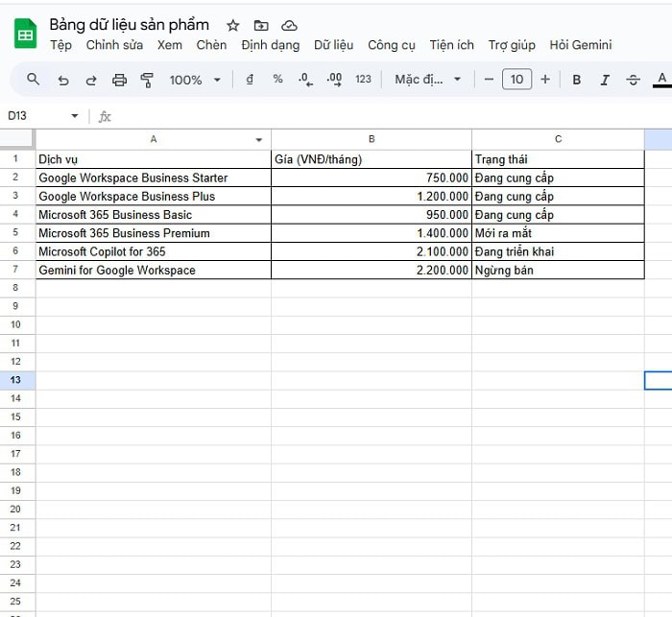Open the Hỏi Gemini menu
The width and height of the screenshot is (672, 617).
click(581, 45)
